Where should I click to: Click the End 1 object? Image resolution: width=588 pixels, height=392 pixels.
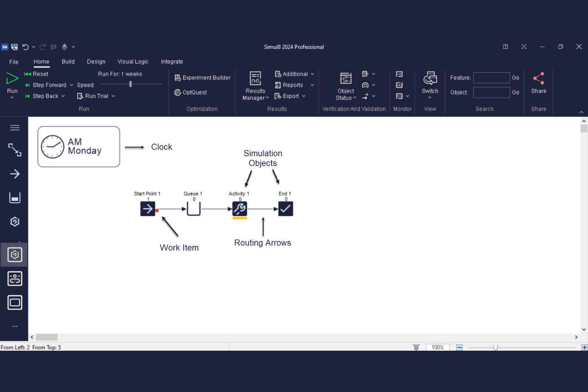coord(285,208)
